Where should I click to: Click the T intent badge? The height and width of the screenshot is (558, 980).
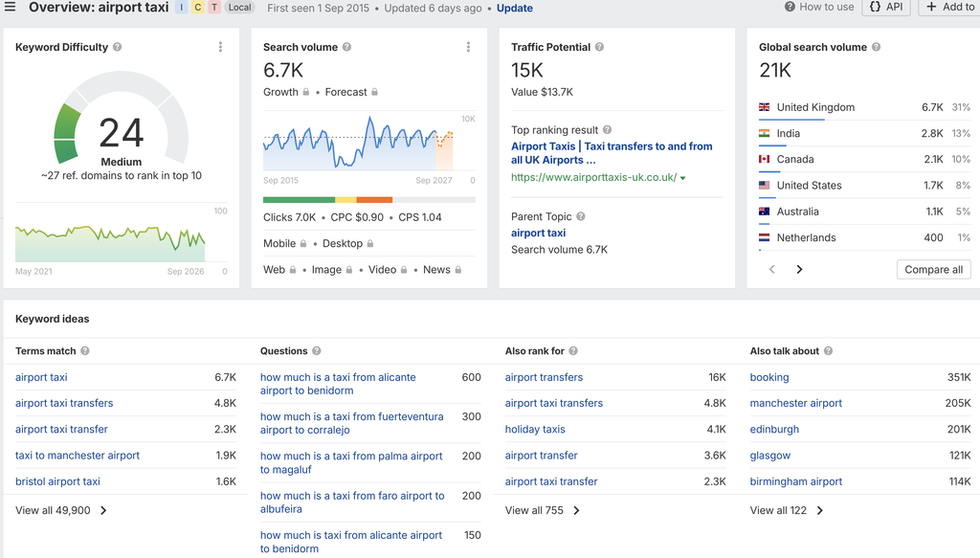pos(214,8)
